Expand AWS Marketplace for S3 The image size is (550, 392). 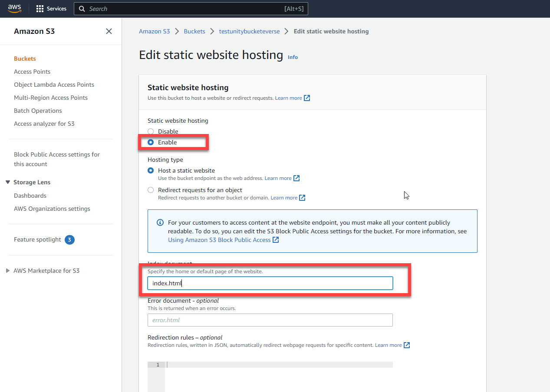[x=7, y=270]
